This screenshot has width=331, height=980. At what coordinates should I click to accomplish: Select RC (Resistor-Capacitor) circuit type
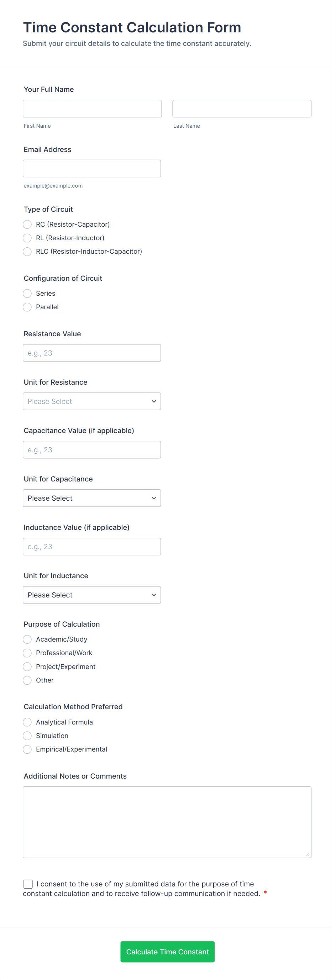click(x=27, y=225)
